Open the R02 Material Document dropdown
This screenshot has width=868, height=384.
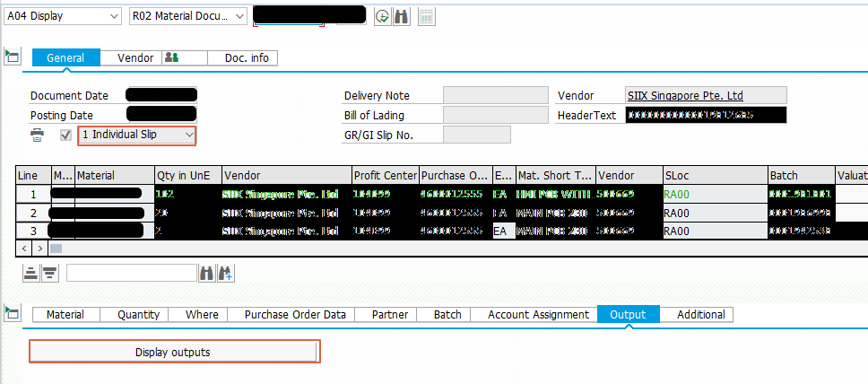[187, 16]
